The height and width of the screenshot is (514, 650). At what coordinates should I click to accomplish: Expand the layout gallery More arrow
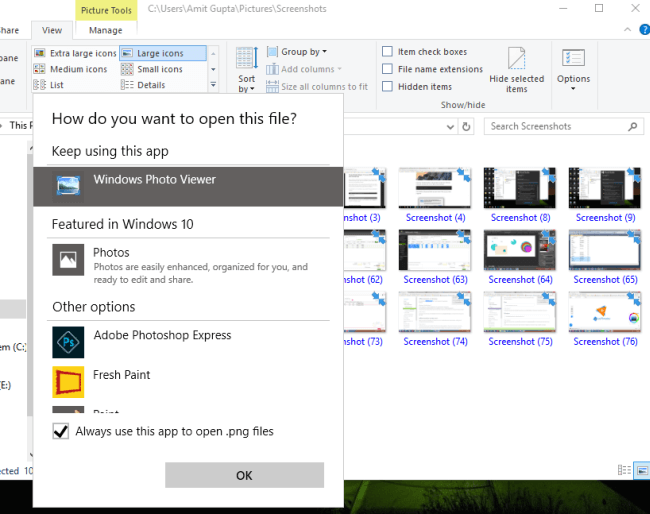[213, 85]
